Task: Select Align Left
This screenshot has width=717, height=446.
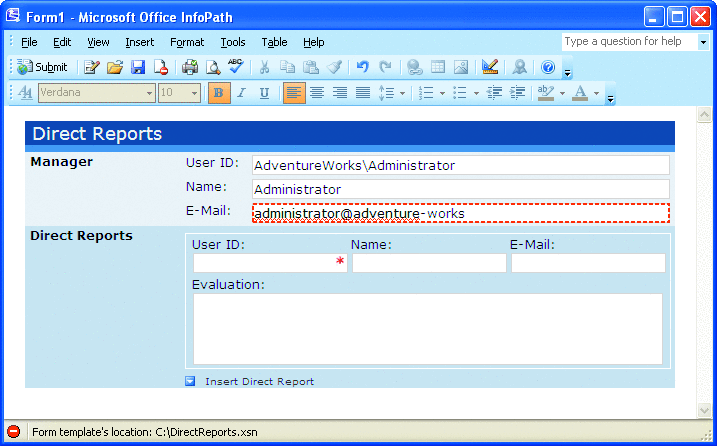Action: (294, 93)
